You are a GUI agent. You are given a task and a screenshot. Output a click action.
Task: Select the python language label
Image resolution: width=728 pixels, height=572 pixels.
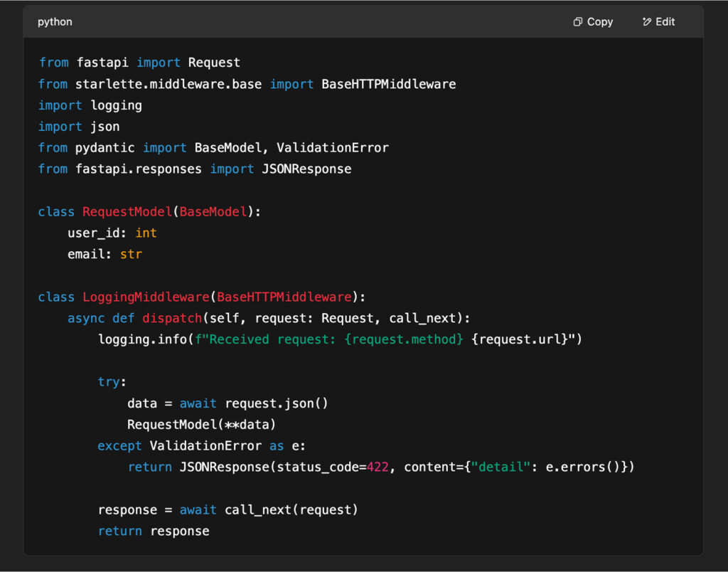(x=55, y=22)
